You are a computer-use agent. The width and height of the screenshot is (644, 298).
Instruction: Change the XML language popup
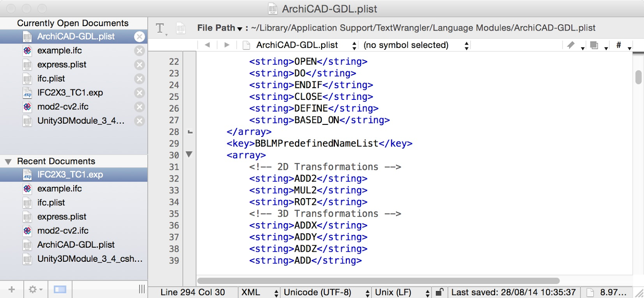[259, 292]
